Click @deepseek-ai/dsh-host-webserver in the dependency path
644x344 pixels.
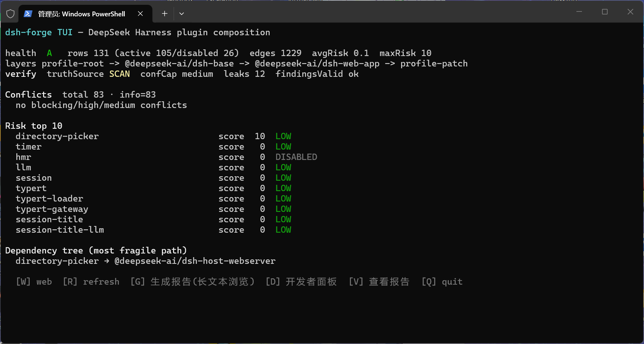coord(195,261)
